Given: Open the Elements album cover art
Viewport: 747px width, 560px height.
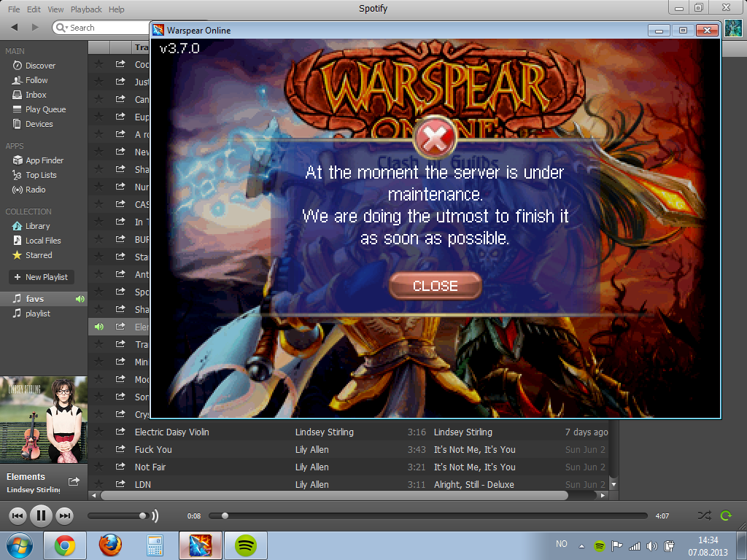Looking at the screenshot, I should (43, 419).
